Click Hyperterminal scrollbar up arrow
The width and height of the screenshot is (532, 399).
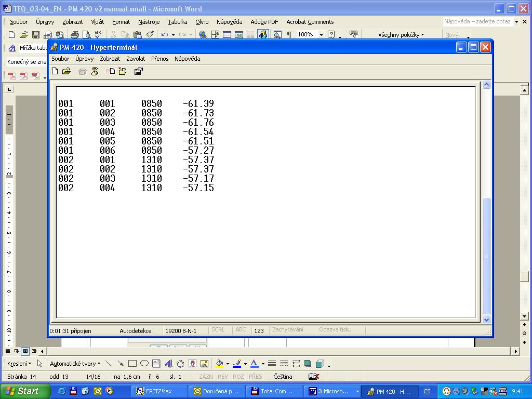486,85
